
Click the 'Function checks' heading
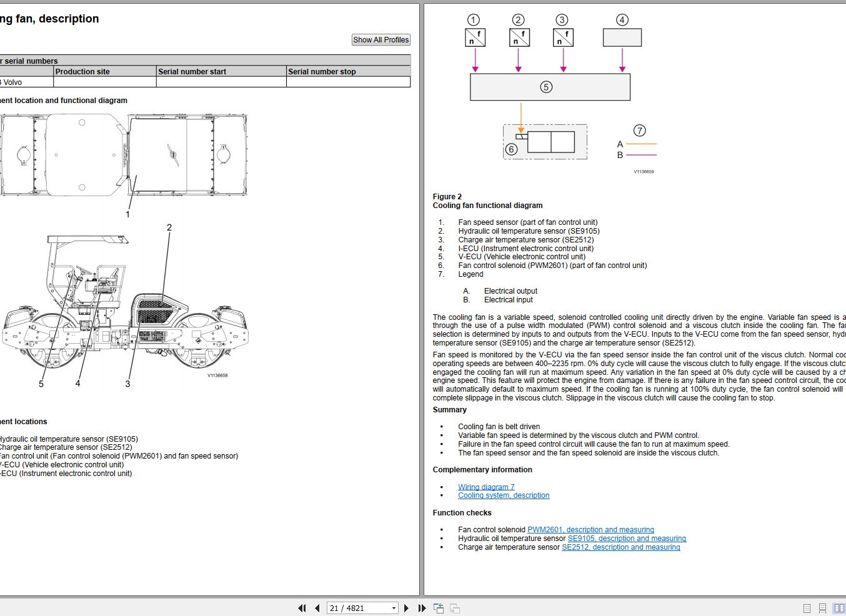coord(462,513)
